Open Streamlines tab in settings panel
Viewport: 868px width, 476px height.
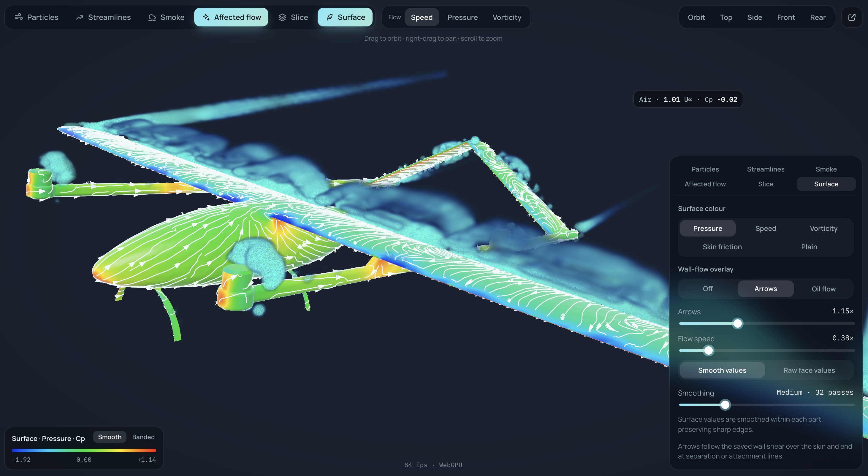point(766,169)
